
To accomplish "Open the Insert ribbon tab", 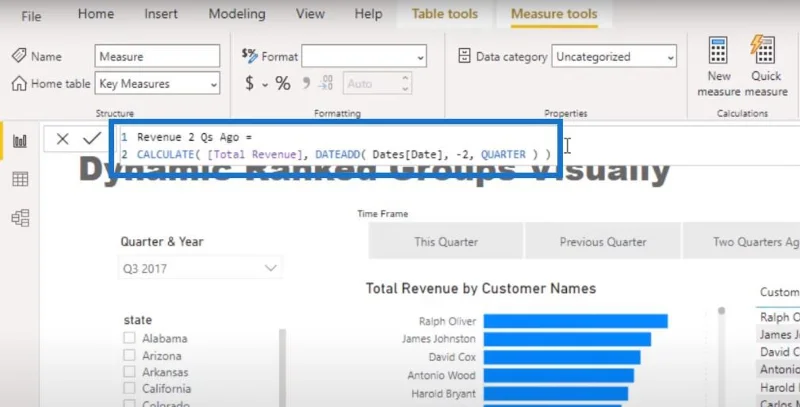I will point(161,14).
